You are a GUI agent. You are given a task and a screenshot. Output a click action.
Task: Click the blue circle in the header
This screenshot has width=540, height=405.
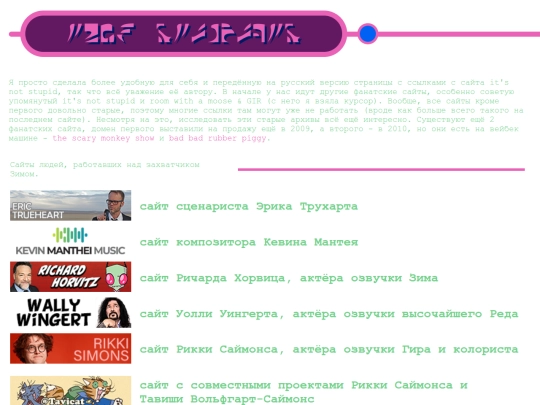point(368,33)
